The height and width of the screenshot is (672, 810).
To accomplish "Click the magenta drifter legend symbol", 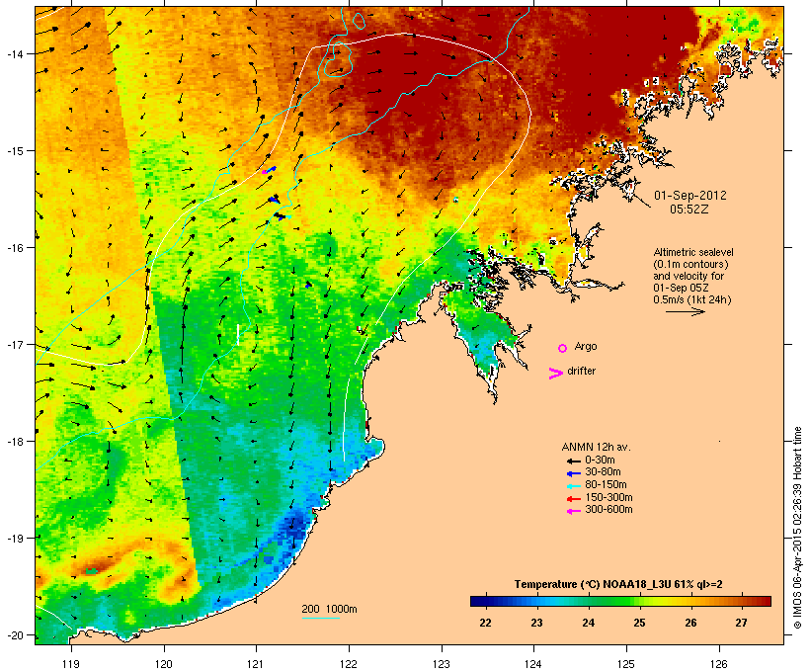I will [555, 374].
